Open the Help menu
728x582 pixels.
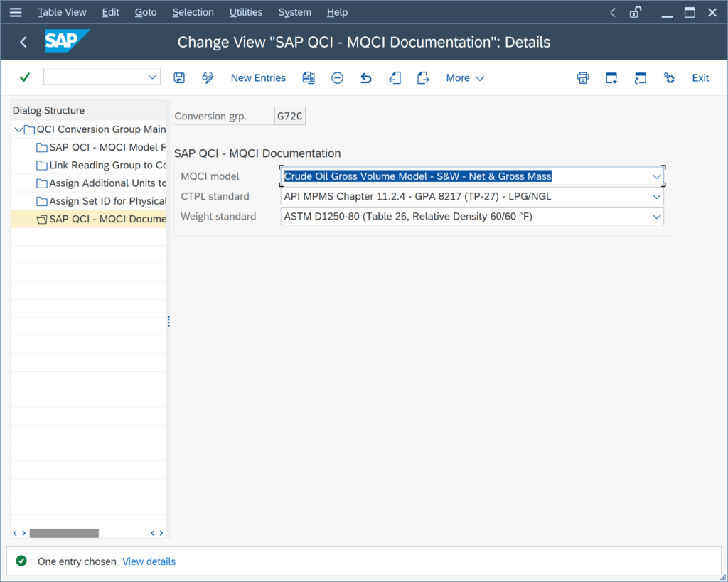click(337, 13)
